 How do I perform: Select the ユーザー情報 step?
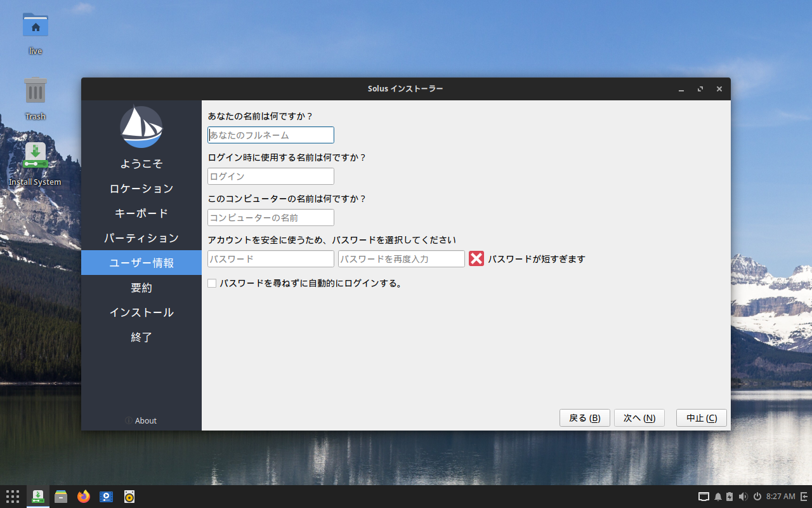(141, 263)
